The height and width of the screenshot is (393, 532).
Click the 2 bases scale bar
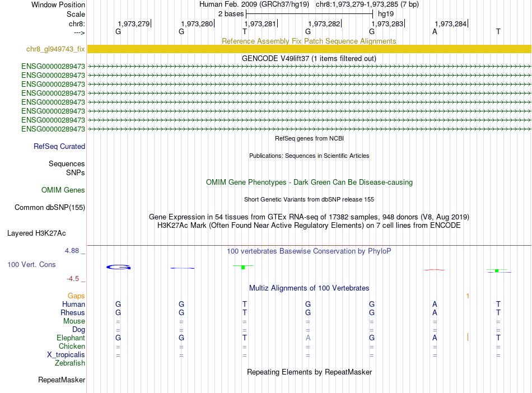coord(309,14)
